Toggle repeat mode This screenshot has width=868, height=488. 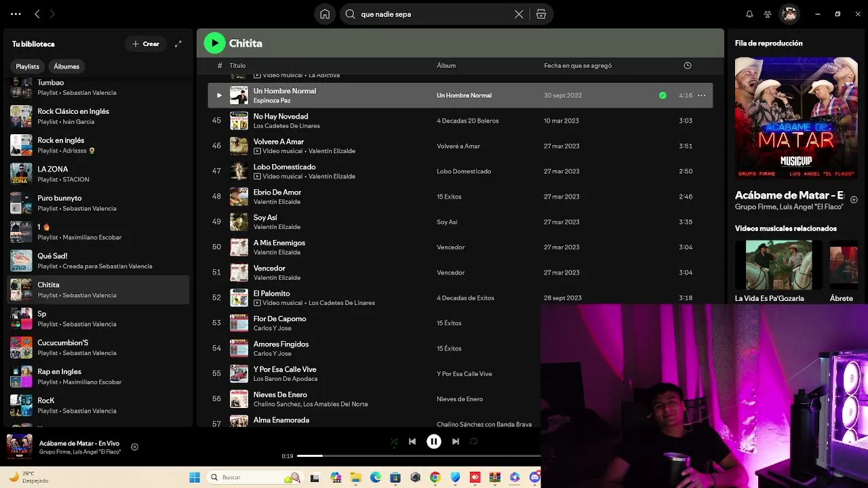click(474, 441)
